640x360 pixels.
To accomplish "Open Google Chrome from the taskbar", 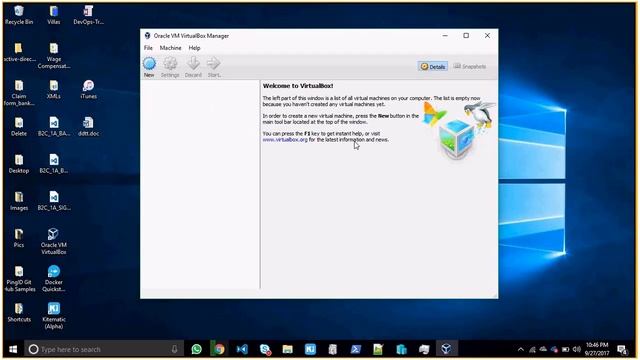I will point(219,349).
